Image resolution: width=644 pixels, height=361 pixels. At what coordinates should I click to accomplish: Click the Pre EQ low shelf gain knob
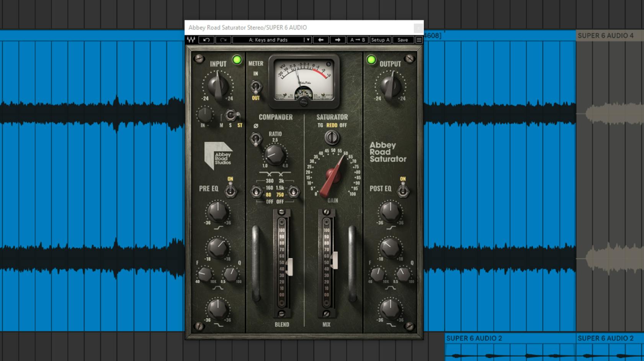[x=217, y=309]
